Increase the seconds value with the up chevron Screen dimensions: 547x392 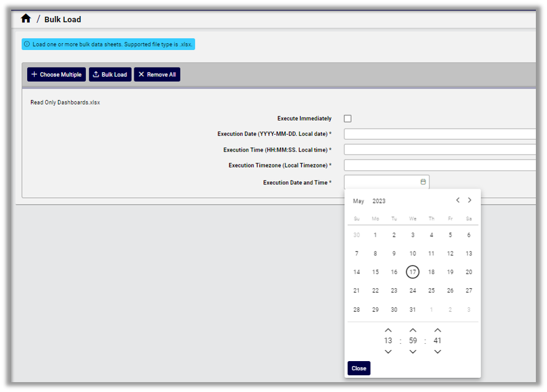(437, 330)
